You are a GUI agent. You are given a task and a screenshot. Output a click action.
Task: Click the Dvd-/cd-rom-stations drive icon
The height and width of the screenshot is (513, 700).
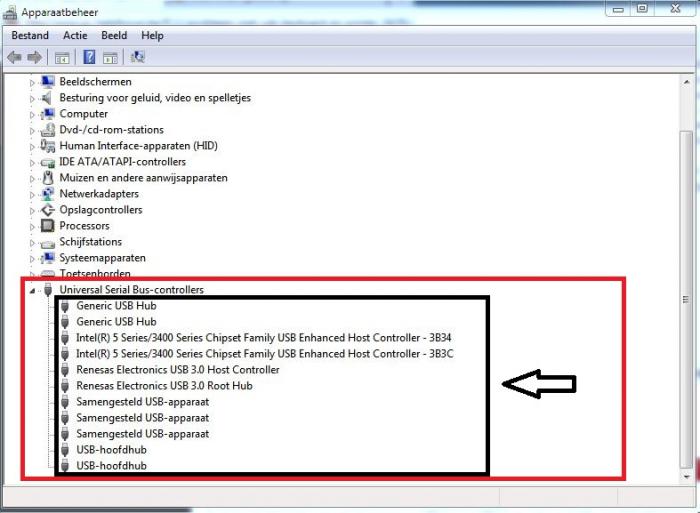coord(47,130)
